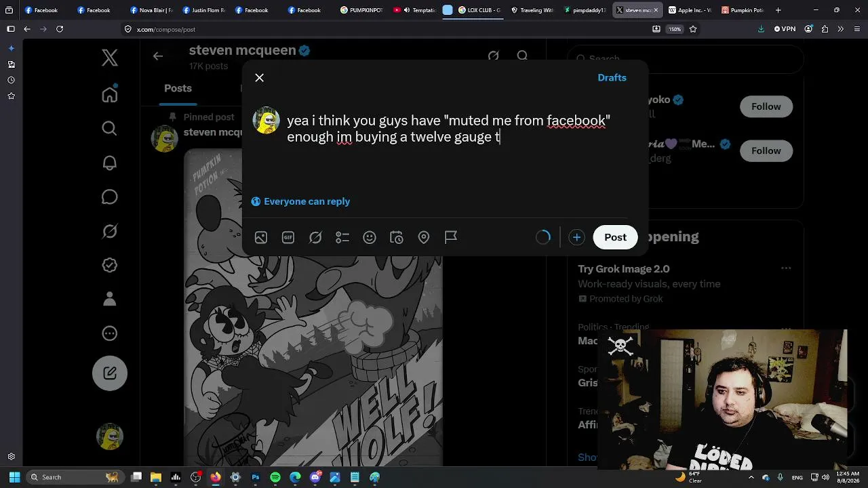Open the Windows Start menu
The image size is (868, 488).
pyautogui.click(x=14, y=477)
